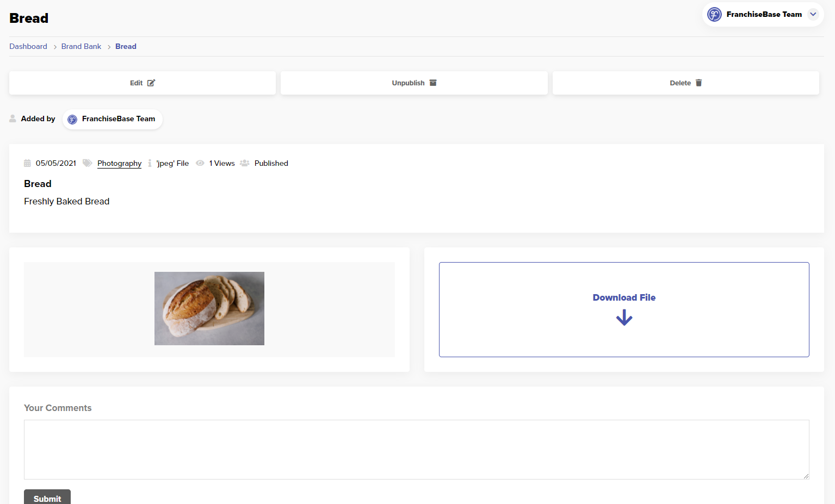Expand the FranchiseBase Team account dropdown
The width and height of the screenshot is (835, 504).
(x=813, y=15)
